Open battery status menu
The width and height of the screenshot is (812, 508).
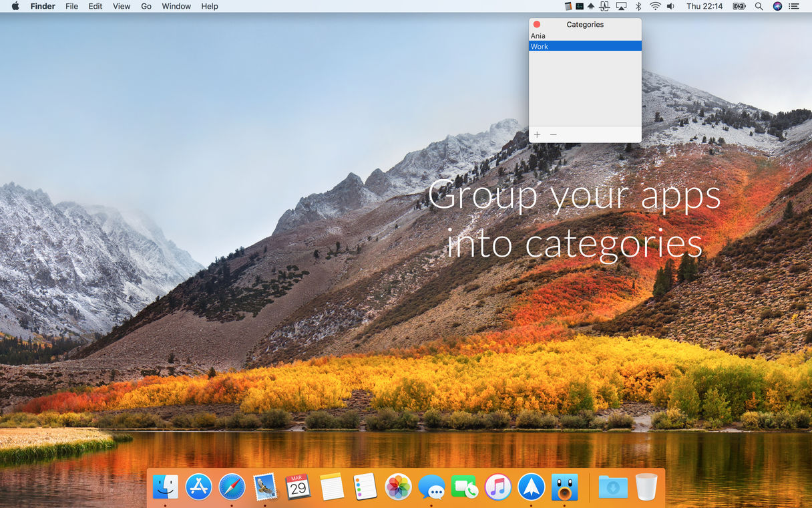(739, 6)
